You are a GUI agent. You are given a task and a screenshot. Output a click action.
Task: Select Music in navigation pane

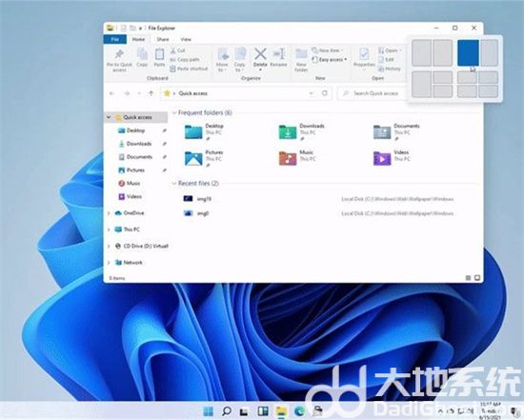(x=133, y=183)
